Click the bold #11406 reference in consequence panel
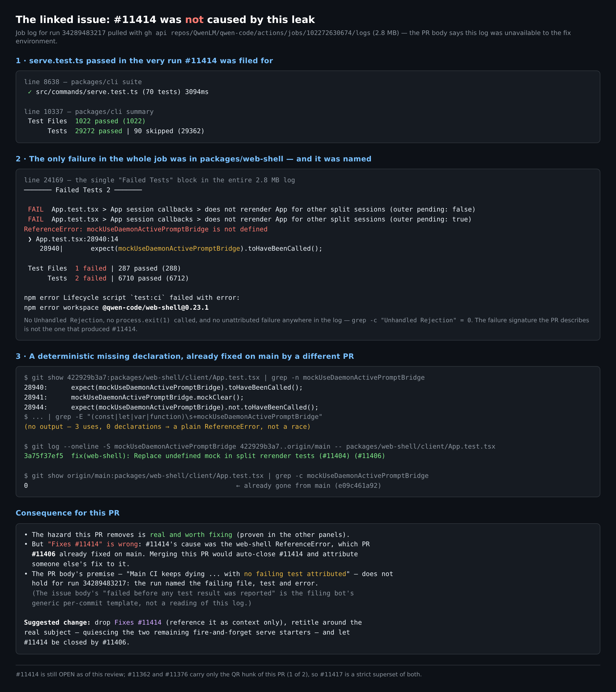 (44, 554)
